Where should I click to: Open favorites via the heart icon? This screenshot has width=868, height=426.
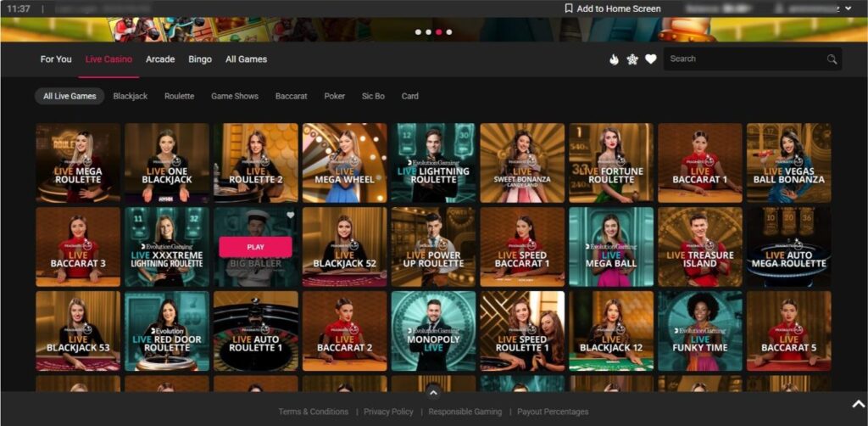(x=651, y=59)
